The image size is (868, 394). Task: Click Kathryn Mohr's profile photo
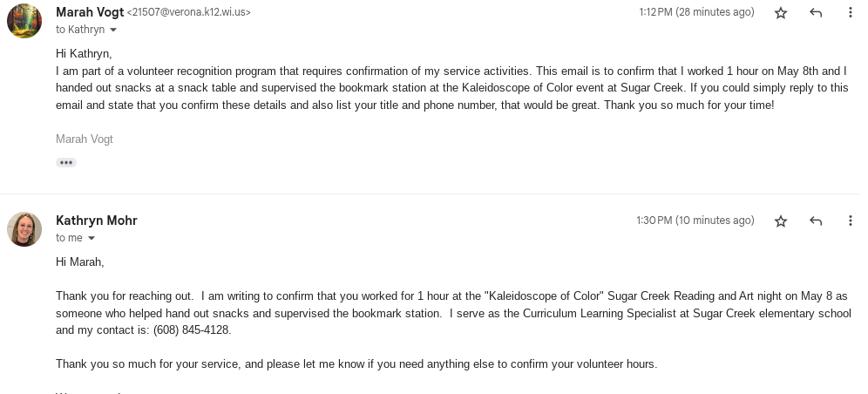click(24, 229)
